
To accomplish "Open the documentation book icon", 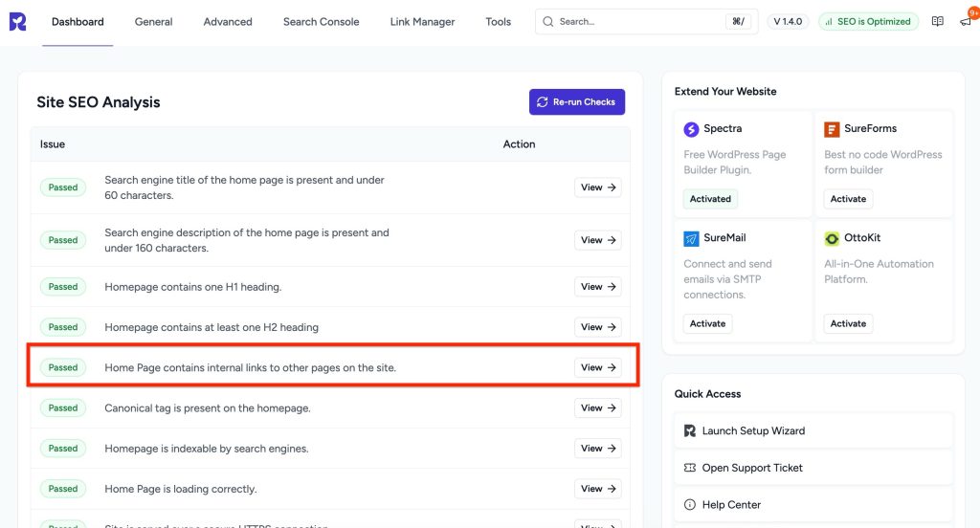I will click(937, 21).
